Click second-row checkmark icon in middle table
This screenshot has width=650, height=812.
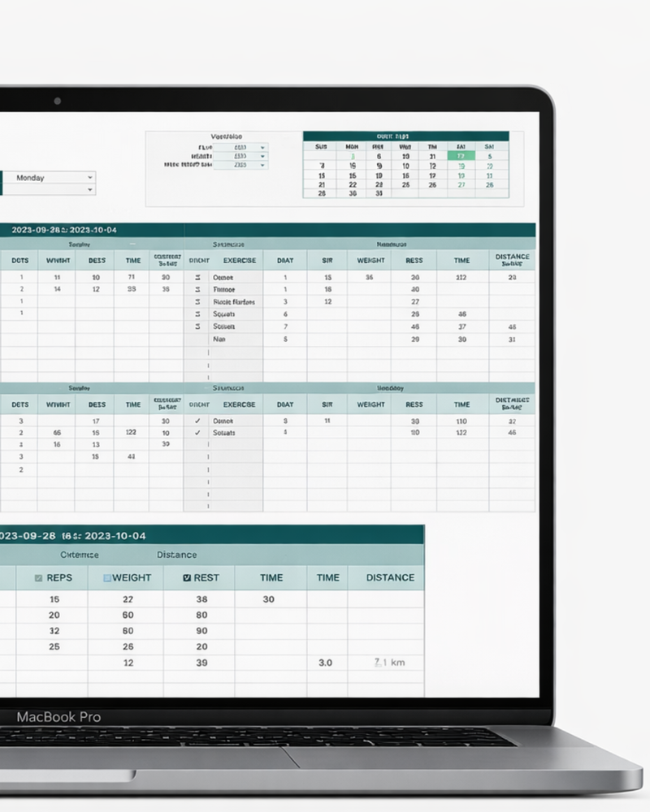[x=197, y=434]
